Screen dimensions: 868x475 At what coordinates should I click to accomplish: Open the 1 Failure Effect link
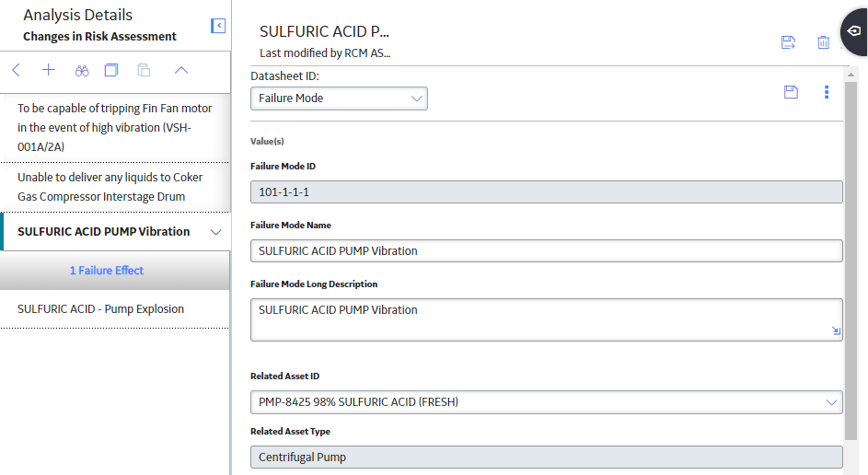106,270
